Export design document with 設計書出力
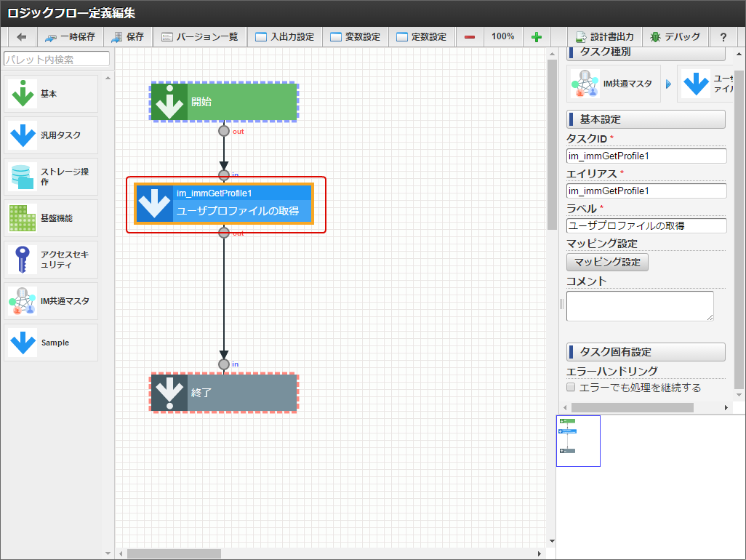Viewport: 746px width, 560px height. pyautogui.click(x=605, y=36)
